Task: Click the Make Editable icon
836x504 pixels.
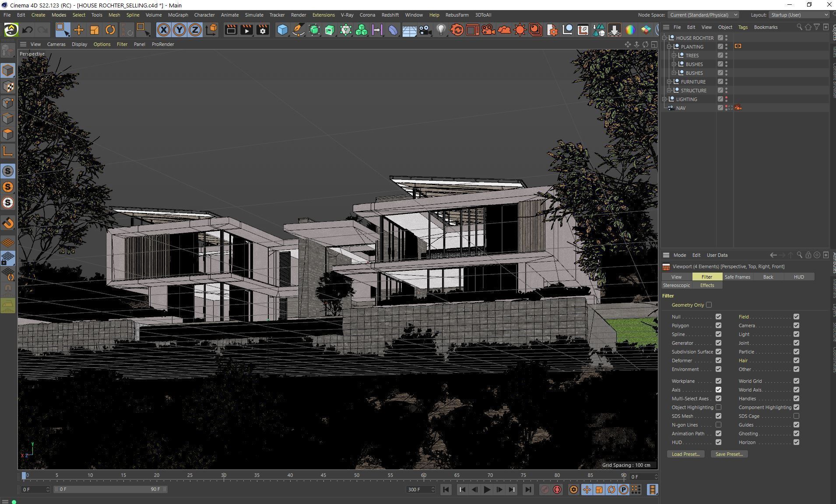Action: point(8,51)
